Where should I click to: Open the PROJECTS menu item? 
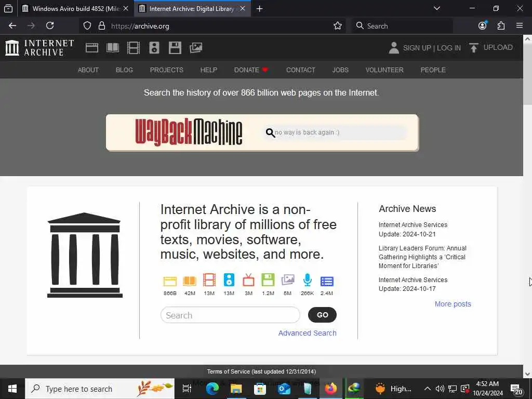167,70
